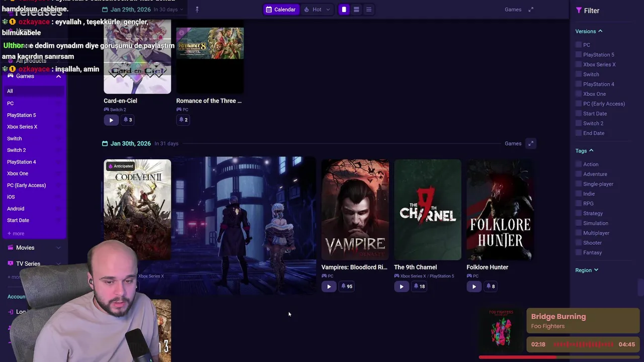Follow Vampires: Bloodlord bell with 95
The height and width of the screenshot is (362, 644).
click(347, 287)
